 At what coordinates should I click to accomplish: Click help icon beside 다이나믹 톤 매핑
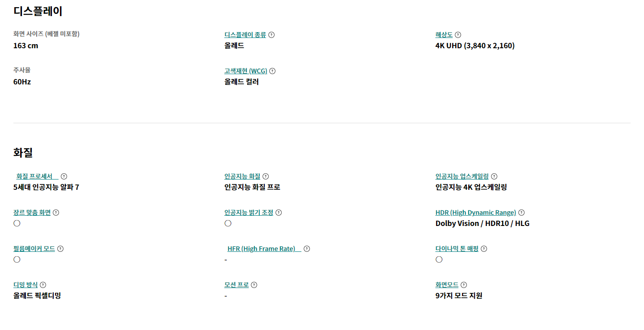pos(484,249)
